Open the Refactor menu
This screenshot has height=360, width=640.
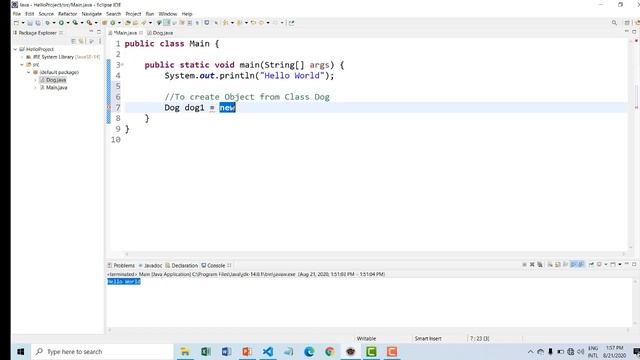coord(67,14)
